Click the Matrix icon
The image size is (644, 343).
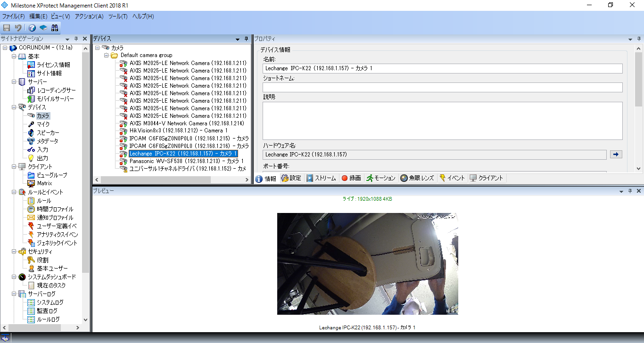(x=31, y=184)
